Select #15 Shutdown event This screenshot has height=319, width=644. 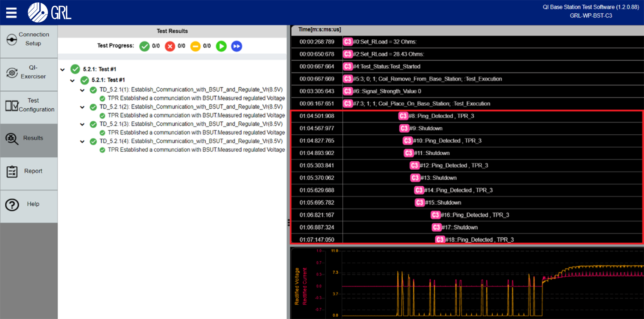[443, 203]
